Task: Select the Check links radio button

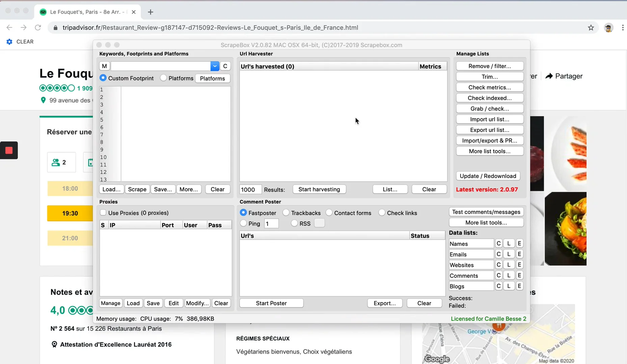Action: click(x=382, y=213)
